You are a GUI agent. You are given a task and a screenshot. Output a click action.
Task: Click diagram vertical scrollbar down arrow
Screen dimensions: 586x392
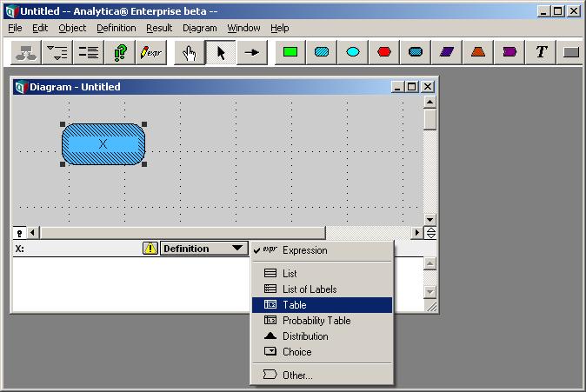pos(430,219)
